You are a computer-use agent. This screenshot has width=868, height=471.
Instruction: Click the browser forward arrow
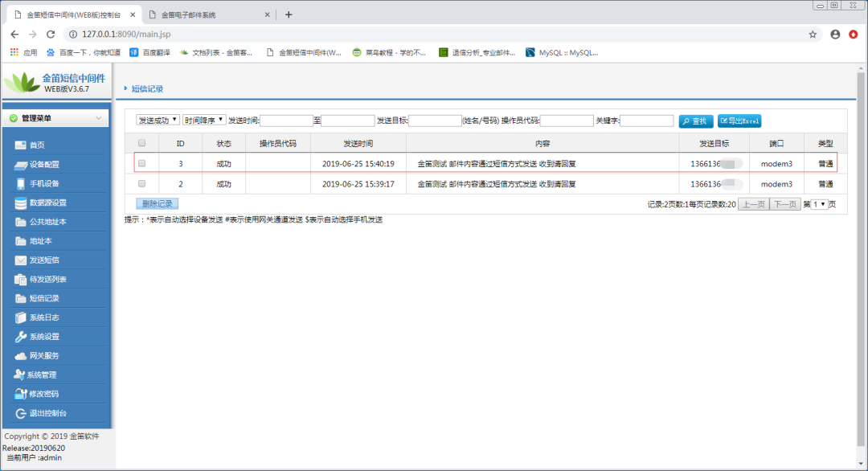(x=33, y=35)
